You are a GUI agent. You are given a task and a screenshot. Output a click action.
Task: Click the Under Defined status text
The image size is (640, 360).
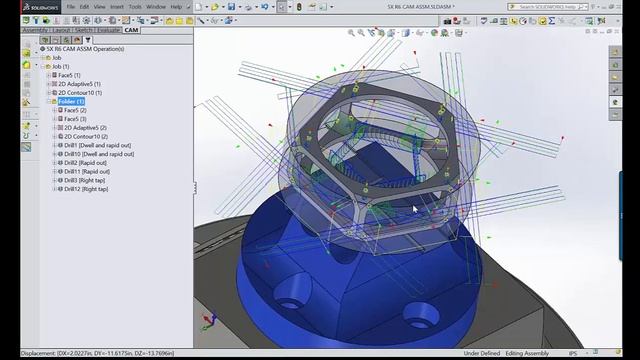[x=482, y=353]
